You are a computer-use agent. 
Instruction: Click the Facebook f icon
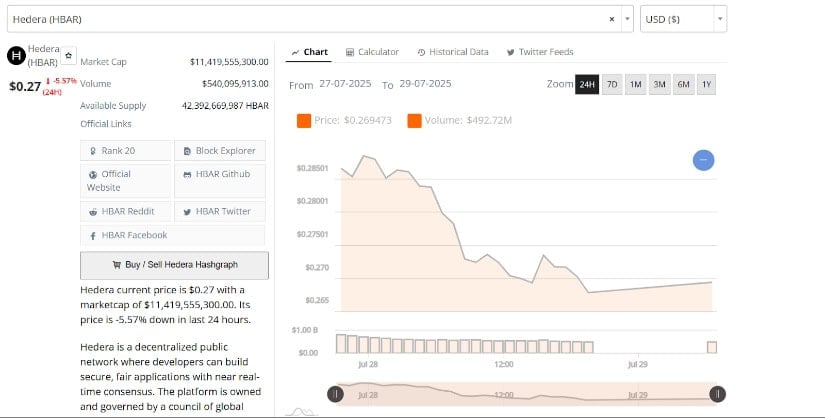point(93,236)
